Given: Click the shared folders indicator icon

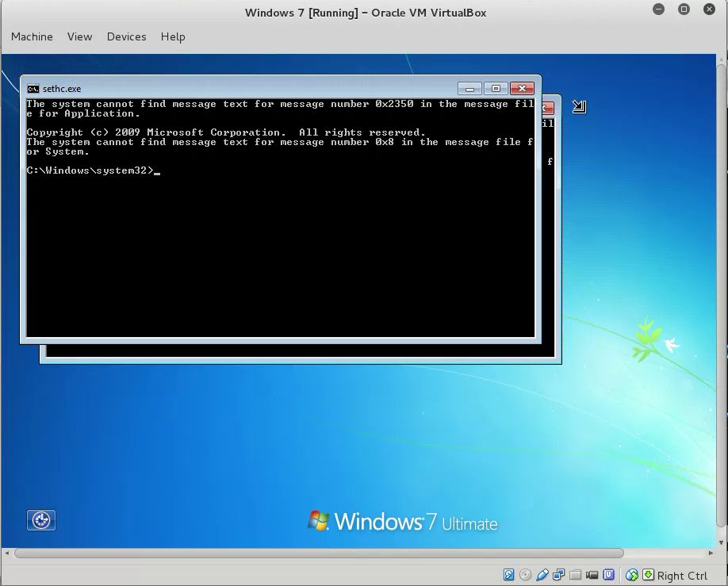Looking at the screenshot, I should point(575,575).
